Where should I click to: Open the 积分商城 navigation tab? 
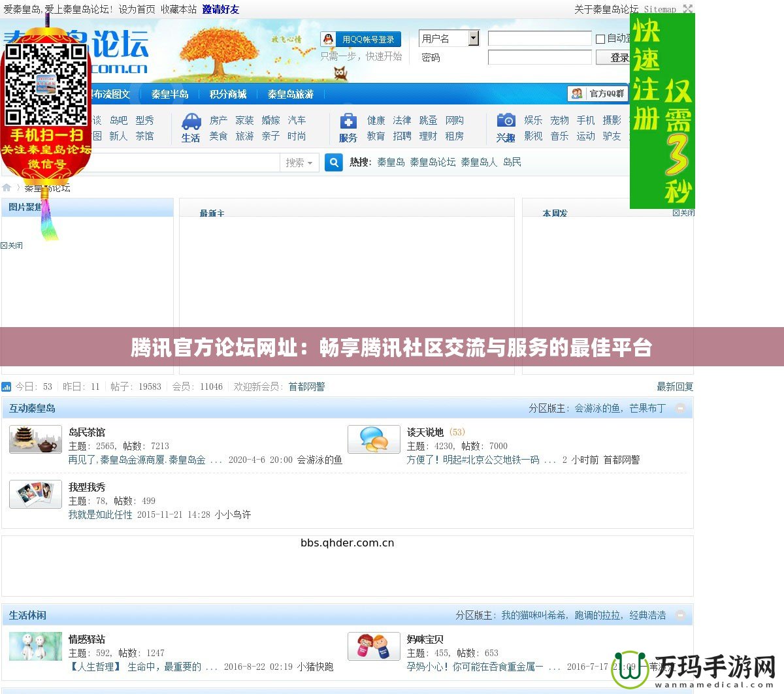tap(228, 94)
